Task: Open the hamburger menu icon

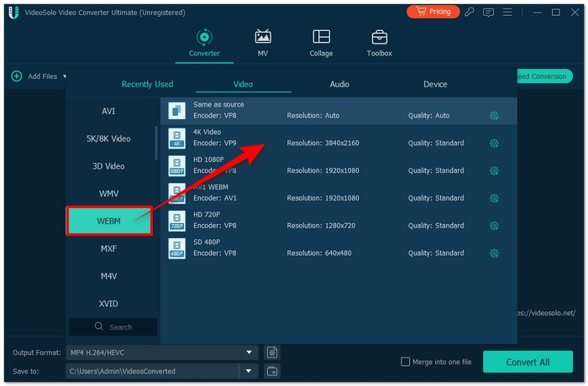Action: (507, 13)
